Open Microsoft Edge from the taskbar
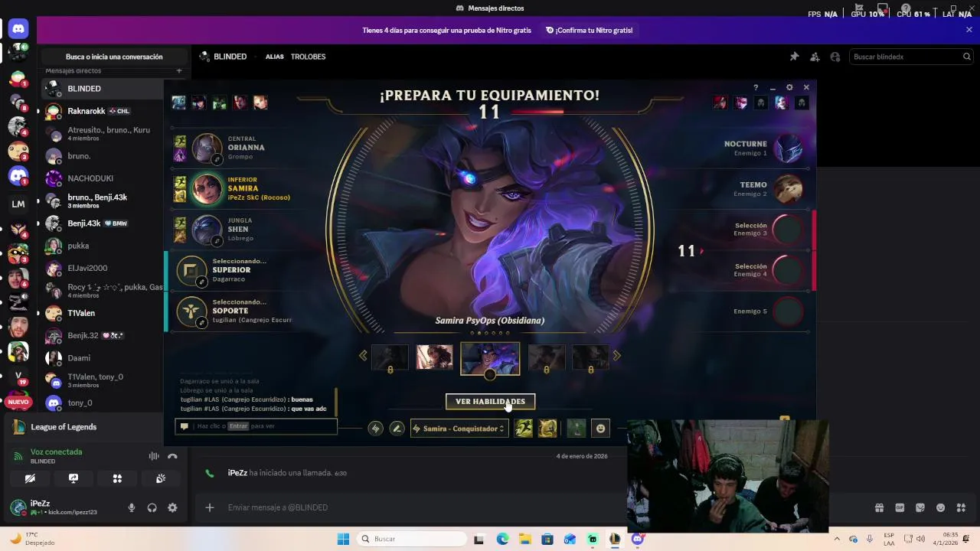980x551 pixels. [502, 539]
